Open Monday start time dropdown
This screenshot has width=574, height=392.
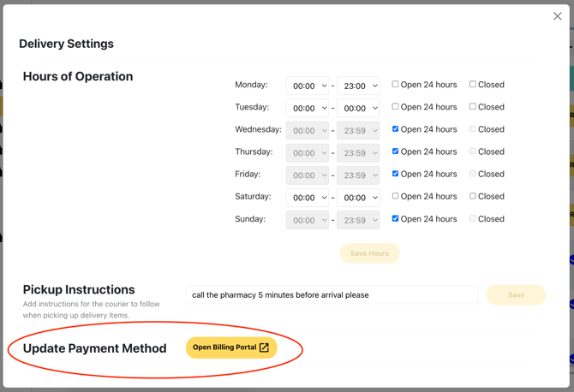click(x=308, y=86)
